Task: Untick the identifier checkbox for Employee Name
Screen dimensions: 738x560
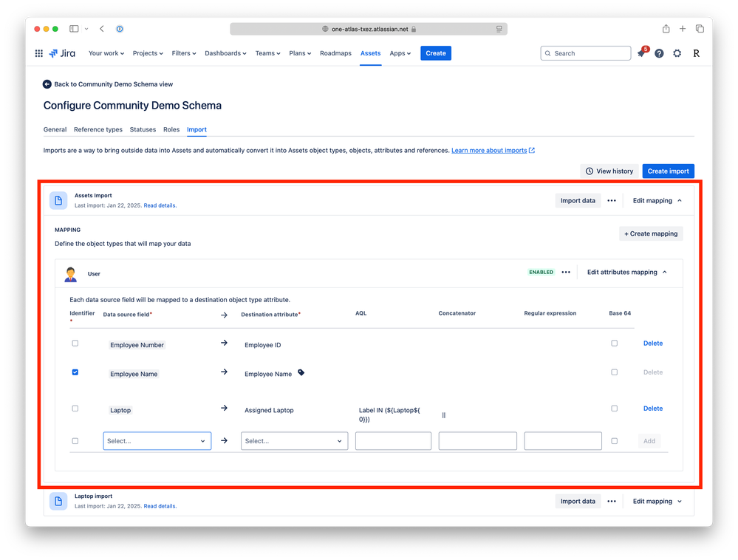Action: [x=75, y=372]
